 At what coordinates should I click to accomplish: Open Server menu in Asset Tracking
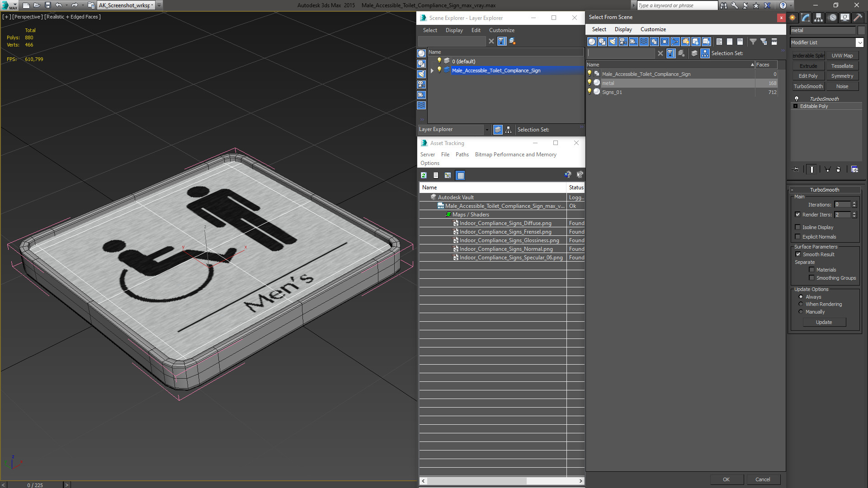[427, 155]
